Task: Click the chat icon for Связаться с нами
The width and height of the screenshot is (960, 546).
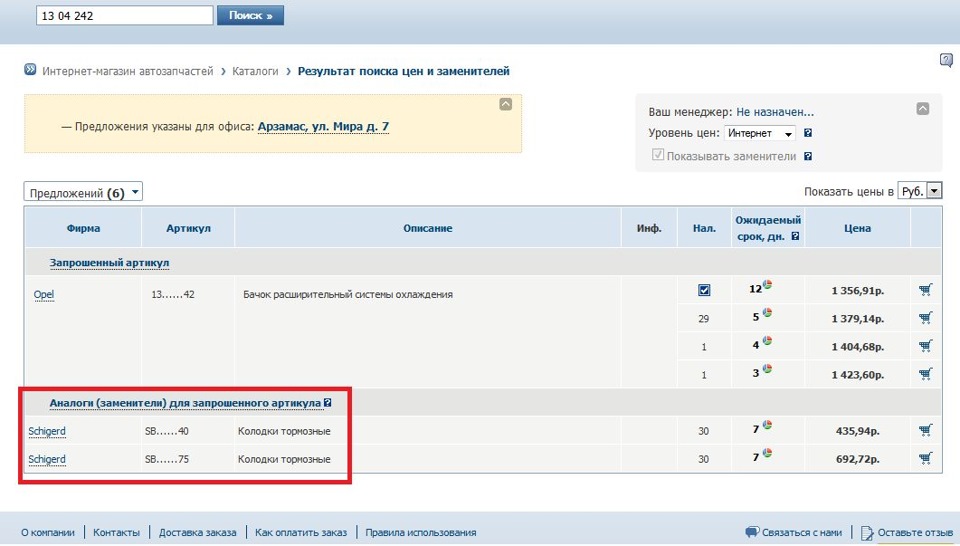Action: [752, 532]
